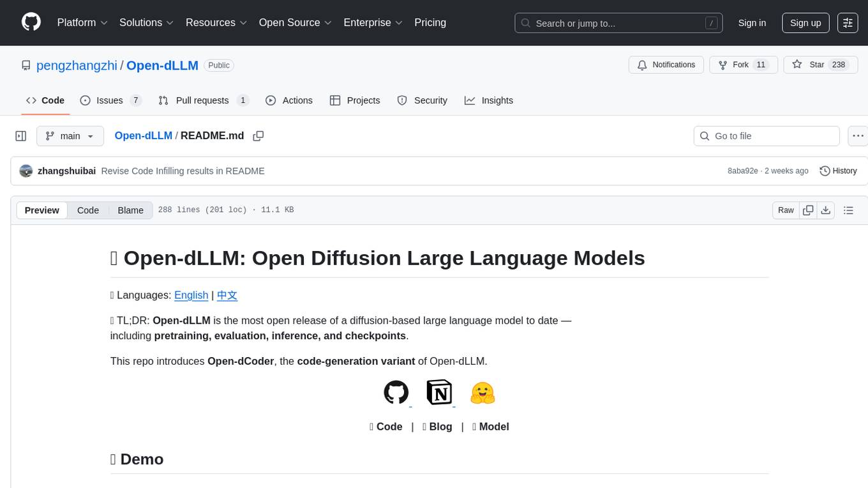This screenshot has width=868, height=488.
Task: Expand the Resources menu
Action: (x=216, y=22)
